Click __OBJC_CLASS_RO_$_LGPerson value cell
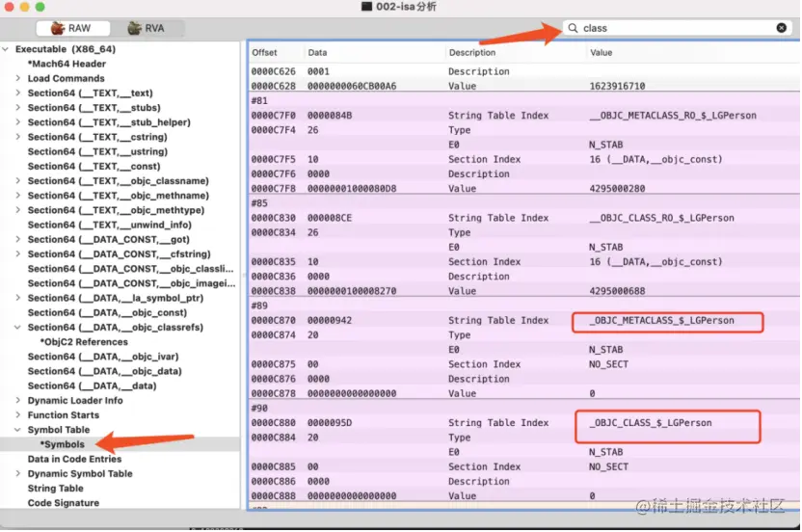Image resolution: width=802 pixels, height=532 pixels. 661,218
